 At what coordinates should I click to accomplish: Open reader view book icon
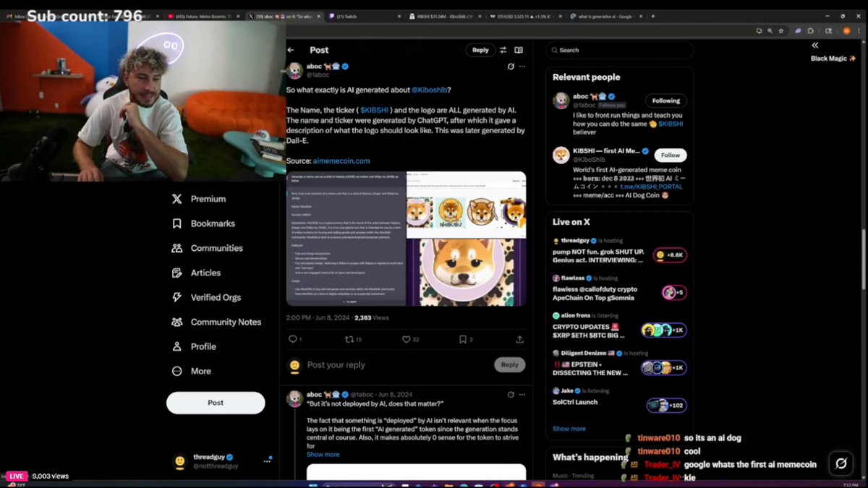tap(519, 50)
